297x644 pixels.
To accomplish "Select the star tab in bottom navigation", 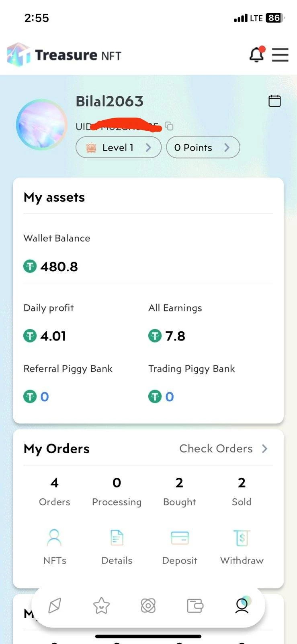I will pyautogui.click(x=101, y=605).
